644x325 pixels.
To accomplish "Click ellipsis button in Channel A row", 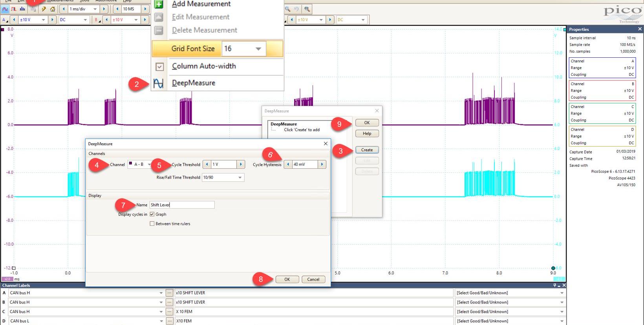I will (x=169, y=293).
